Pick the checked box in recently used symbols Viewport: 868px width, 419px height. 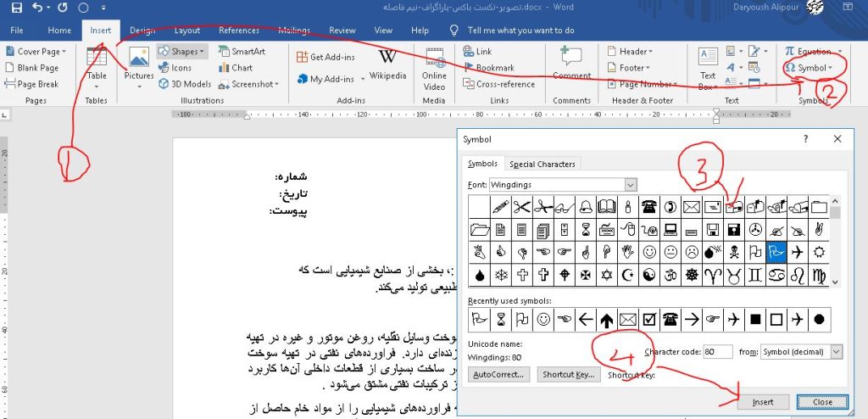(x=648, y=320)
